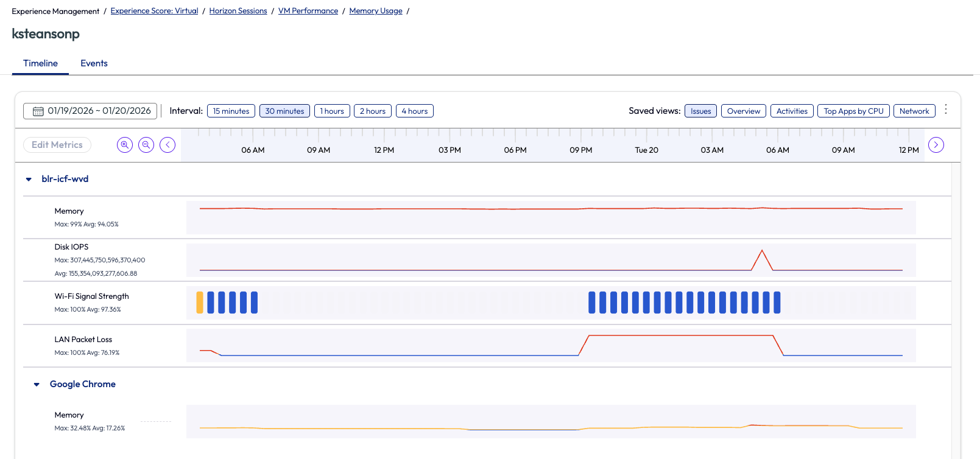Switch to the Events tab
Viewport: 980px width, 459px height.
pos(94,63)
